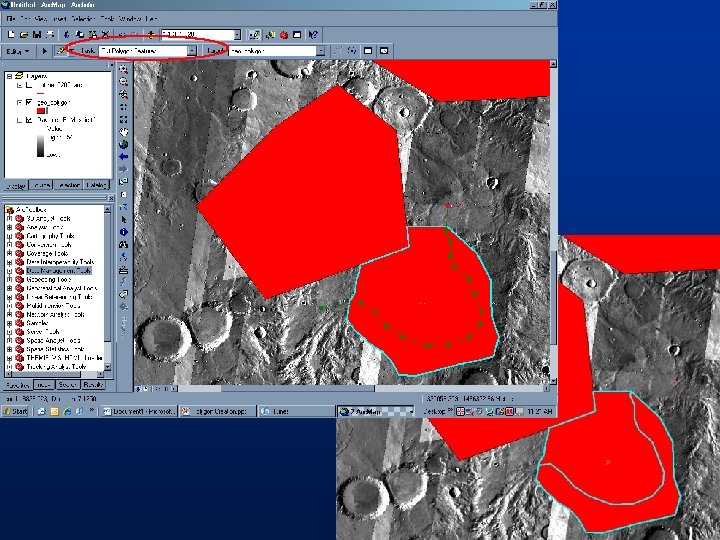Click the Delete (X) icon in toolbar
The height and width of the screenshot is (540, 720).
tap(106, 35)
